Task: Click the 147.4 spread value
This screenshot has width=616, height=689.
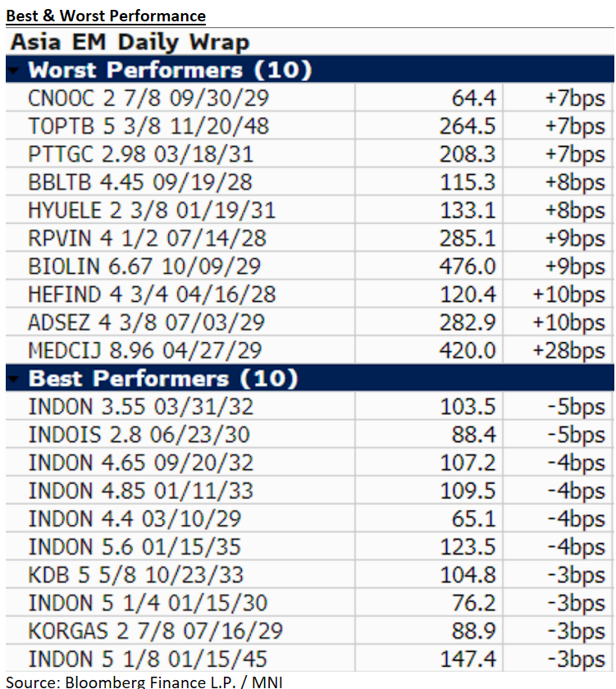Action: pos(473,658)
